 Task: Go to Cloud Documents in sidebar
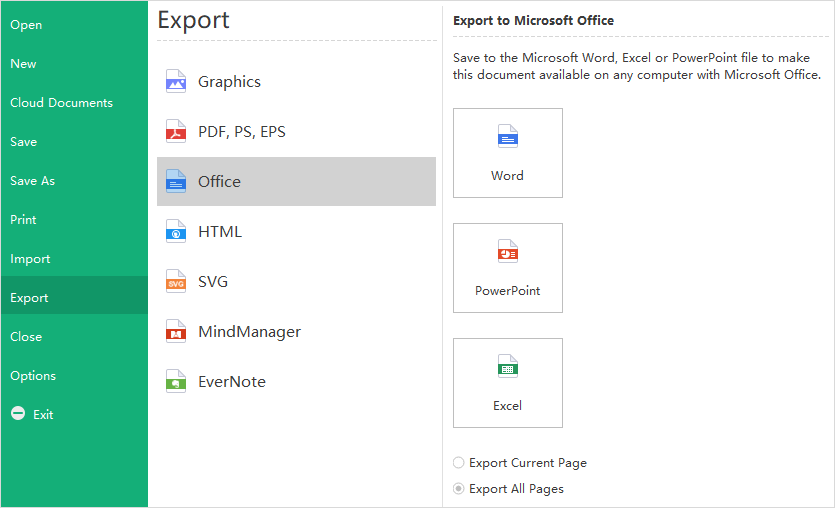61,103
